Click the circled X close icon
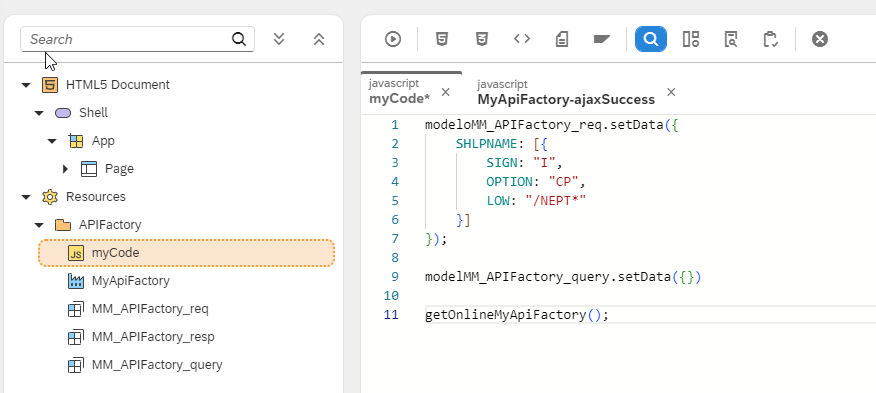 pos(820,39)
